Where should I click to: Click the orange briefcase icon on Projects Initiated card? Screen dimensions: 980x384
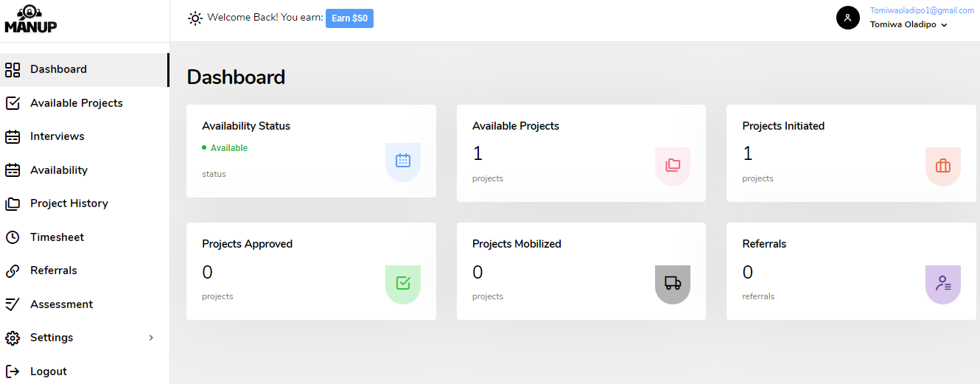click(943, 166)
